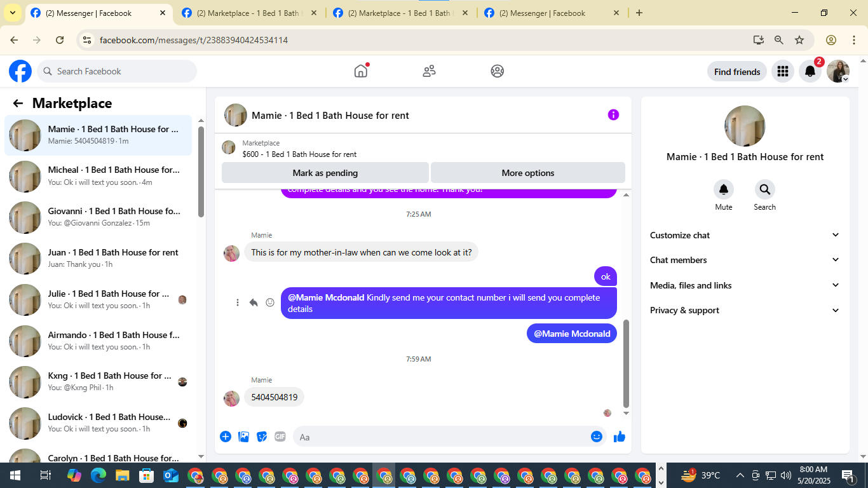The image size is (868, 488).
Task: Open File Explorer from taskbar
Action: (123, 475)
